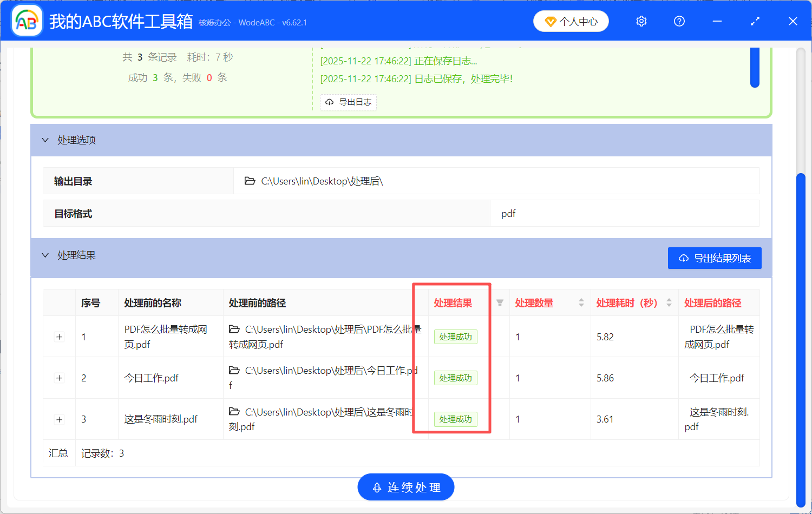Toggle sorting on the 处理耗时（秒）column
Screen dimensions: 812x514
coord(668,303)
